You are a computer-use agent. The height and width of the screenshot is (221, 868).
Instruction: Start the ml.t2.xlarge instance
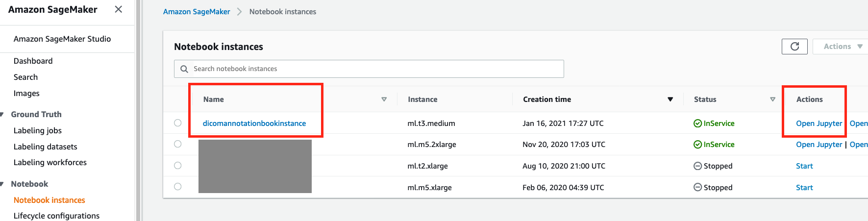(x=804, y=166)
